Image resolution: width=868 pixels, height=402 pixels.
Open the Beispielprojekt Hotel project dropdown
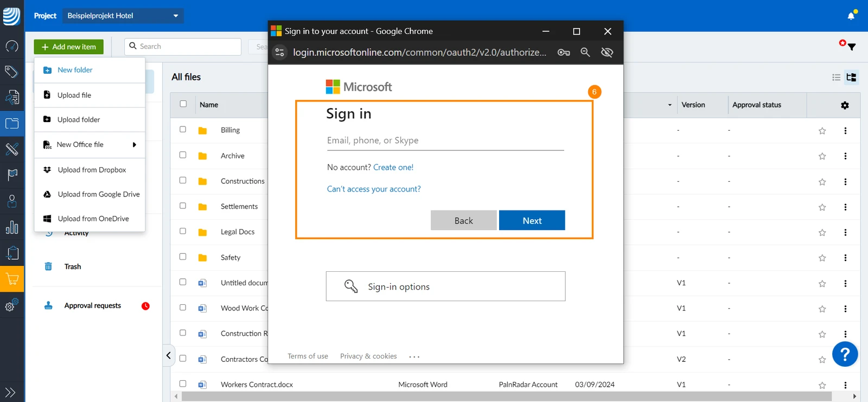pos(123,16)
